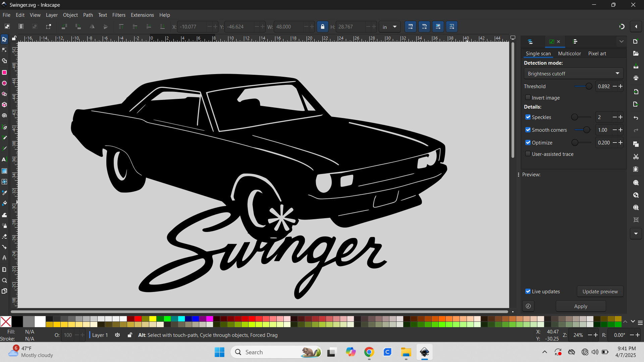Click Update preview button

coord(600,291)
